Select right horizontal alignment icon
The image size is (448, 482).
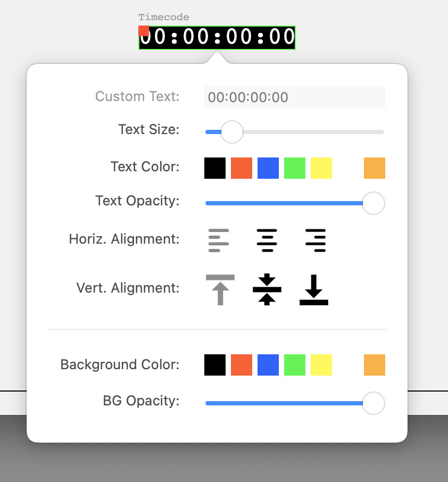click(x=316, y=240)
